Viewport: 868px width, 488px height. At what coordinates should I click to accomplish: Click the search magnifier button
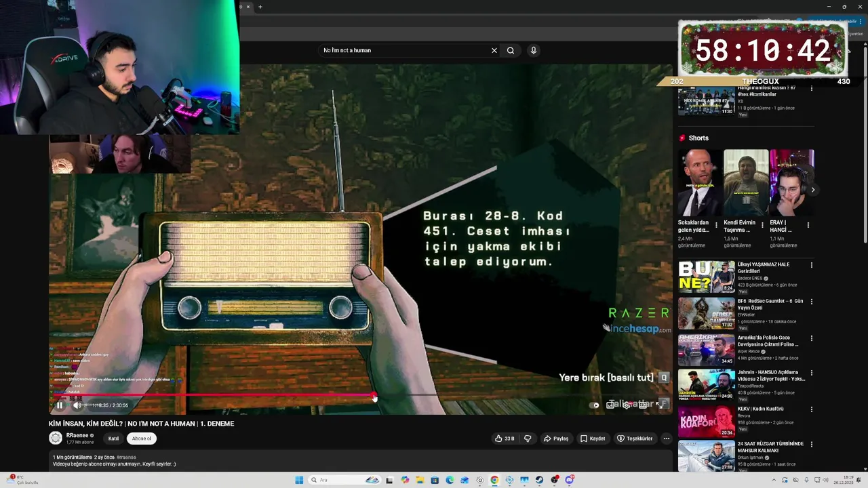[511, 50]
